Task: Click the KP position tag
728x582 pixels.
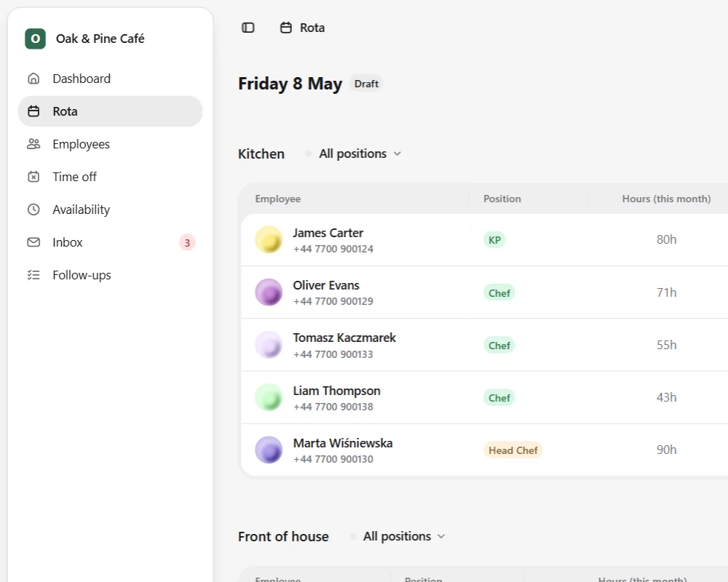Action: tap(494, 240)
